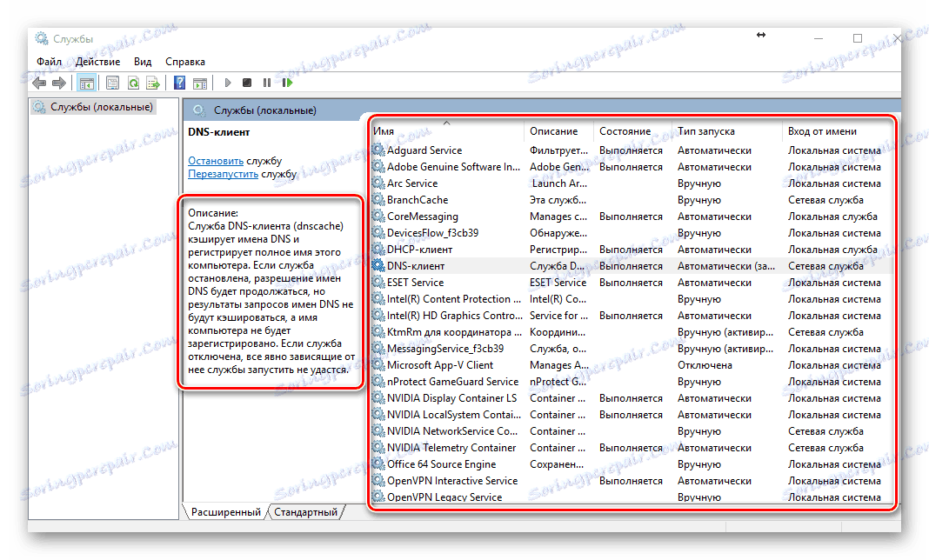Select NVIDIA NetworkService Container service

point(631,430)
